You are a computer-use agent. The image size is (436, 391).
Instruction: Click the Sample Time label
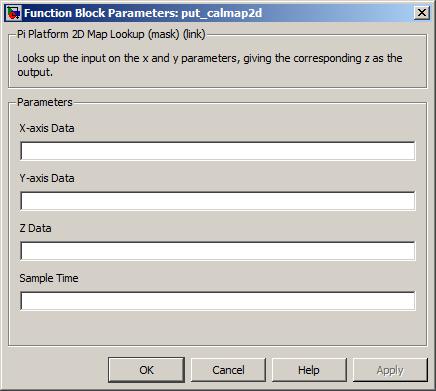(49, 278)
